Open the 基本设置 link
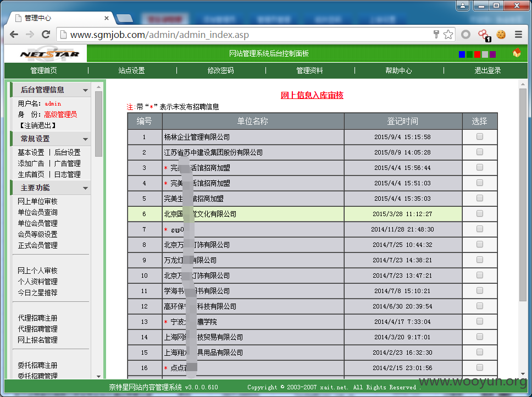 click(31, 153)
